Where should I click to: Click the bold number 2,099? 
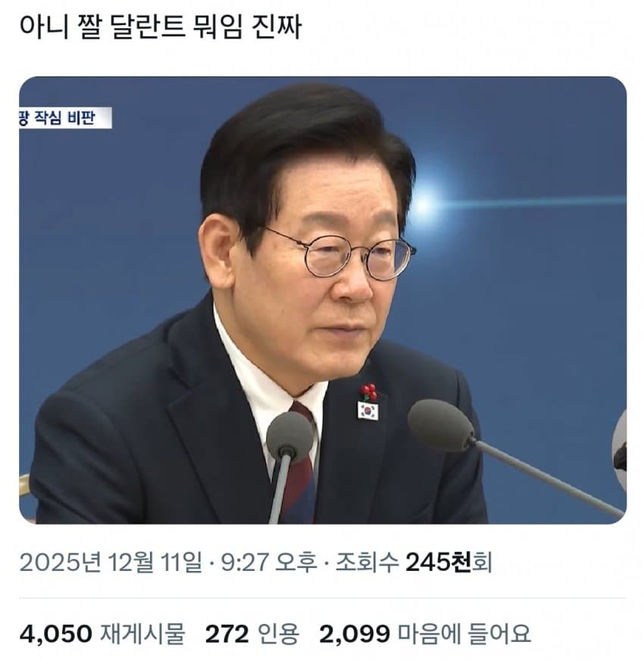coord(355,634)
